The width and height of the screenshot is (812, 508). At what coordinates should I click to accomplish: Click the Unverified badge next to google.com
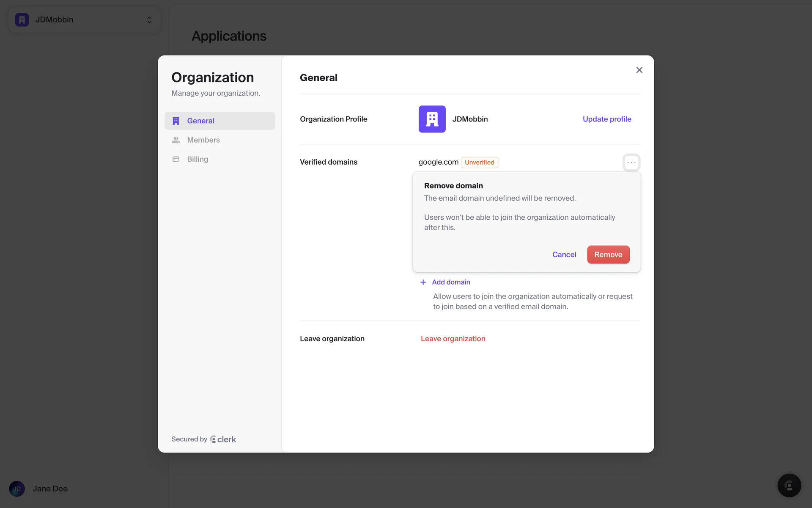[x=479, y=163]
